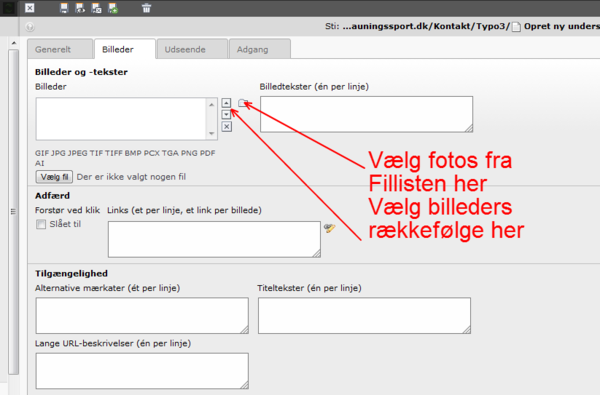Screen dimensions: 600x395
Task: Click the path text auningssport.dk/Kontakt/Typo3/
Action: point(426,26)
